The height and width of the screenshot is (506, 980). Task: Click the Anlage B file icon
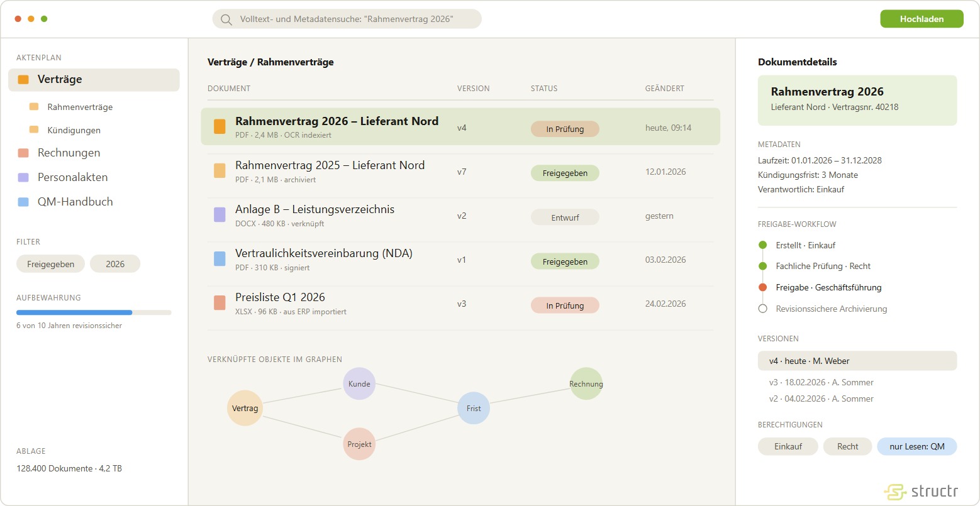pos(220,215)
